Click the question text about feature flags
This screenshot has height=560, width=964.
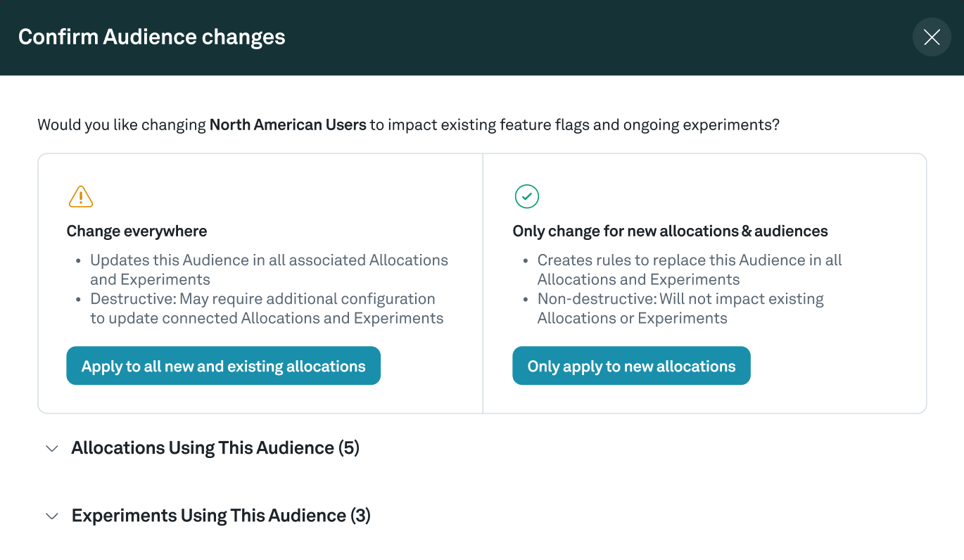(573, 125)
